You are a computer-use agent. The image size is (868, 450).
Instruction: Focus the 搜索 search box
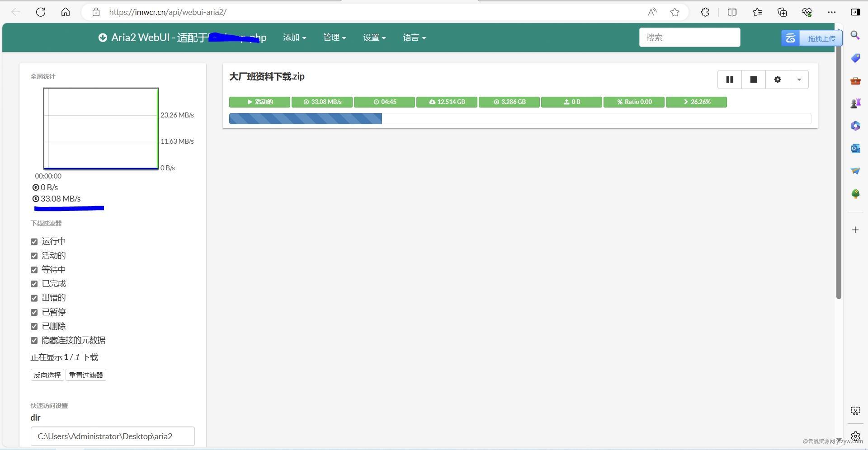click(x=689, y=37)
